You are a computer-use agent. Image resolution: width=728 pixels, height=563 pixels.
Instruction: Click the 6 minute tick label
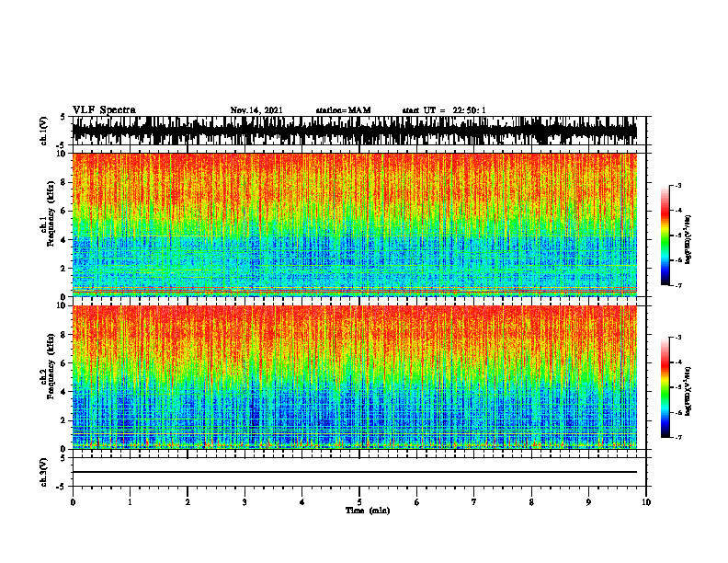point(416,502)
